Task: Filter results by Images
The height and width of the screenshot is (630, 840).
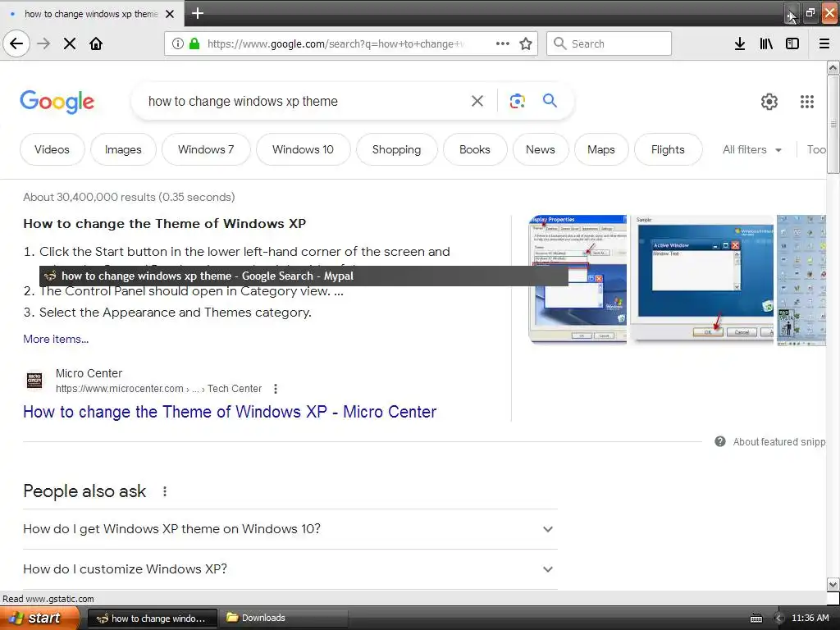Action: pos(123,149)
